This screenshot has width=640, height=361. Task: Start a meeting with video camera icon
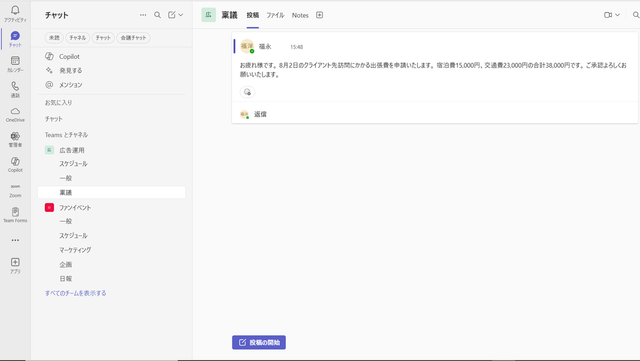pyautogui.click(x=608, y=15)
